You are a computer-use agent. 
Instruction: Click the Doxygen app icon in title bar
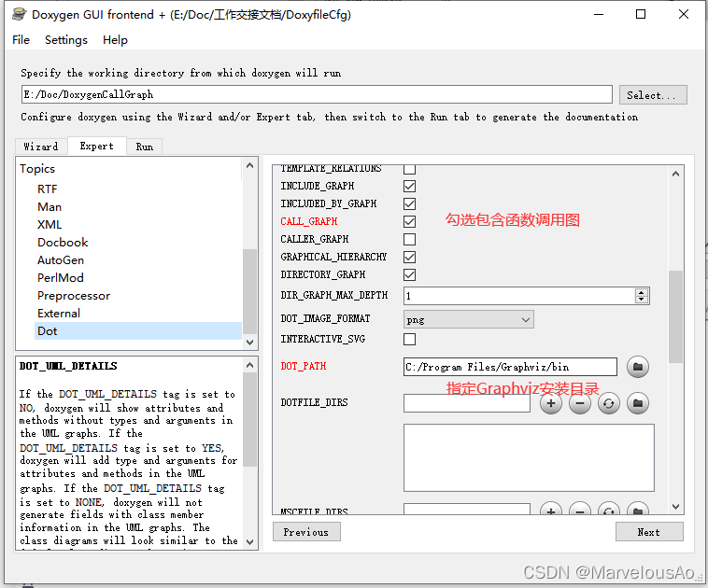coord(20,14)
